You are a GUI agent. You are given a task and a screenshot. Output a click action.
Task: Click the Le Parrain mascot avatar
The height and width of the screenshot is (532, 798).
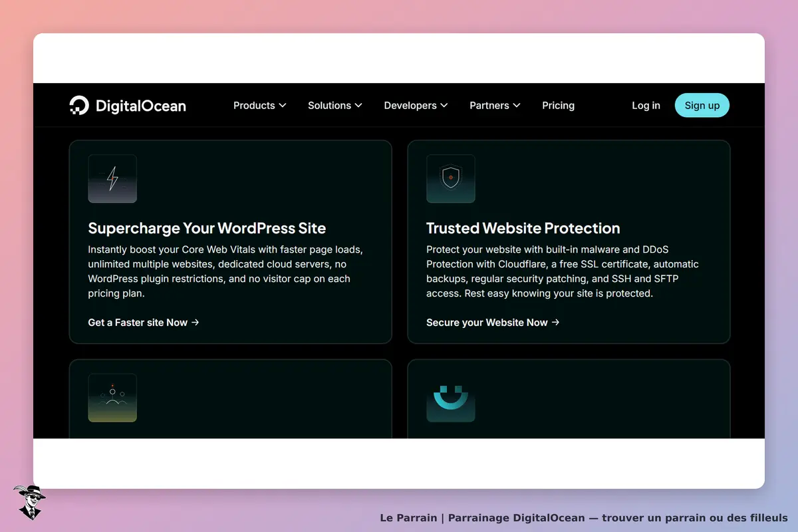click(29, 502)
